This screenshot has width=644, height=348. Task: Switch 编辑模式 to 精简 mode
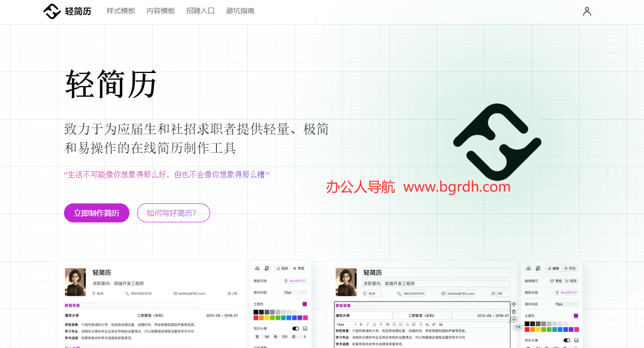571,281
